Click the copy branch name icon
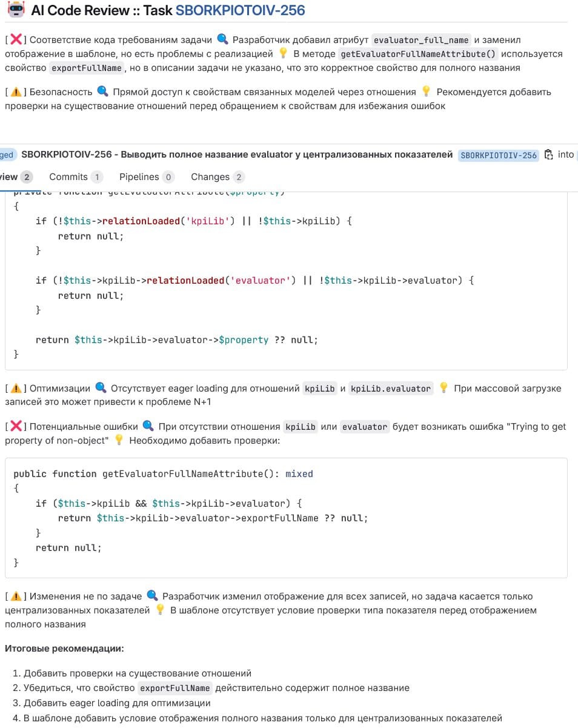The width and height of the screenshot is (578, 728). coord(549,155)
